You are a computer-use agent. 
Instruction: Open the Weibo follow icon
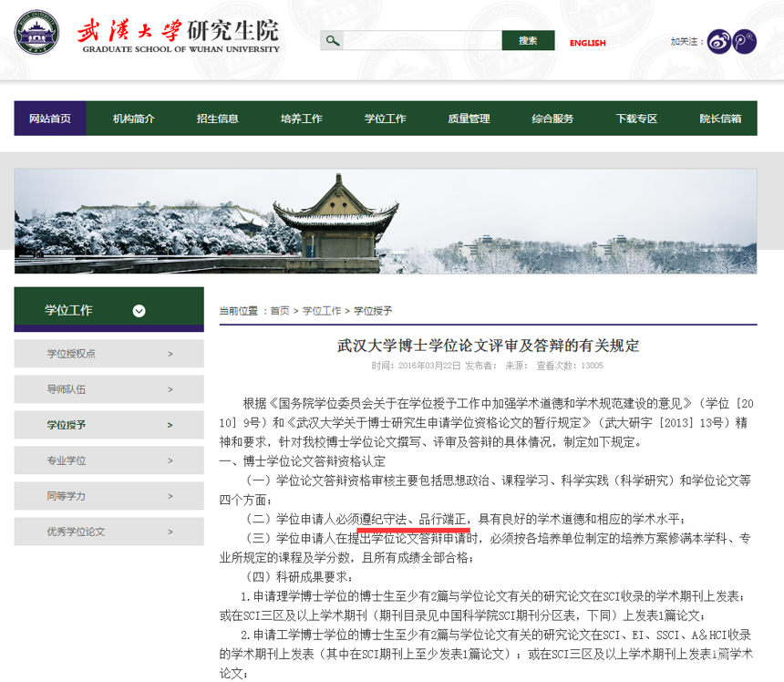pyautogui.click(x=719, y=42)
